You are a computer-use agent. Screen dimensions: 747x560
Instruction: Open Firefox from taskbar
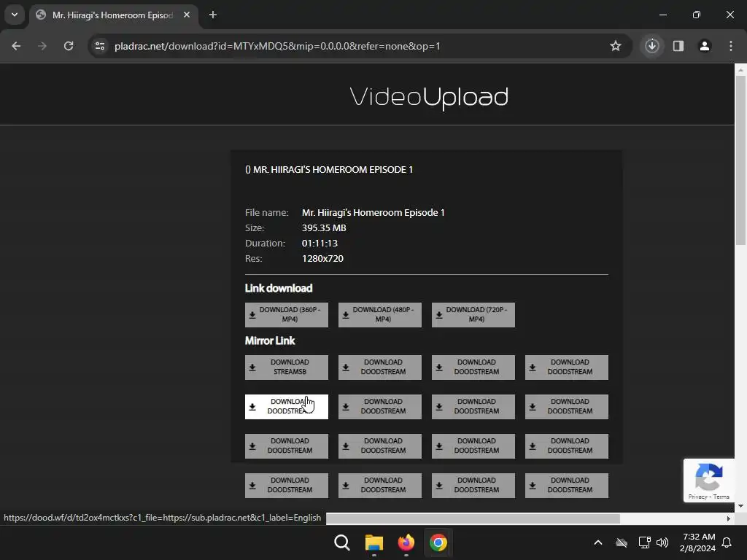coord(406,542)
